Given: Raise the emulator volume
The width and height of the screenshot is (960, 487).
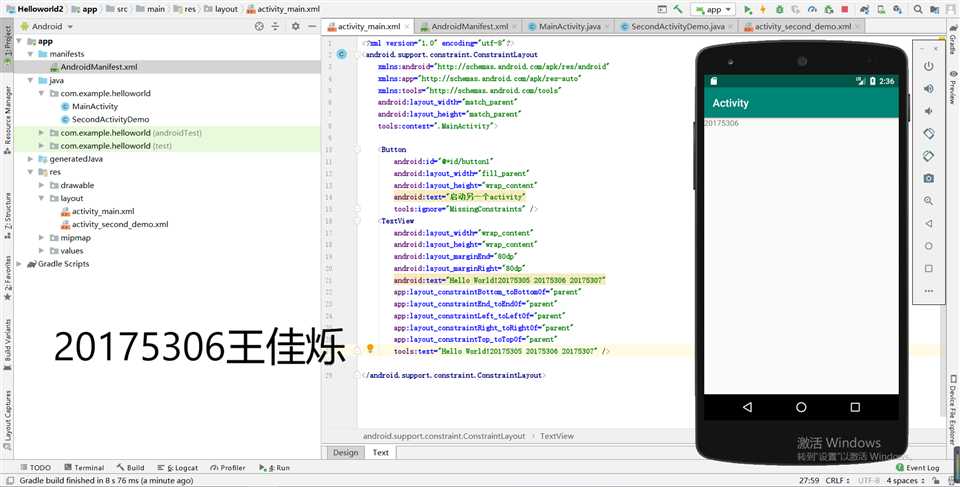Looking at the screenshot, I should click(x=928, y=89).
